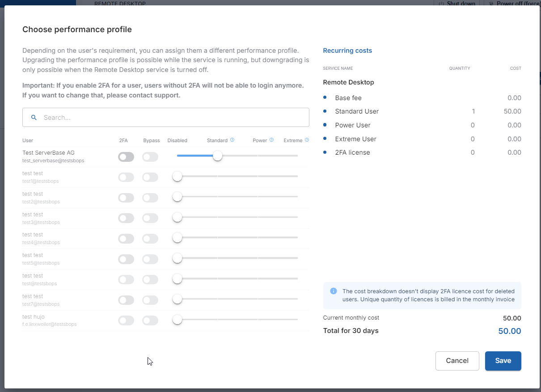Click the help icon next to Power
Image resolution: width=541 pixels, height=392 pixels.
pos(271,140)
